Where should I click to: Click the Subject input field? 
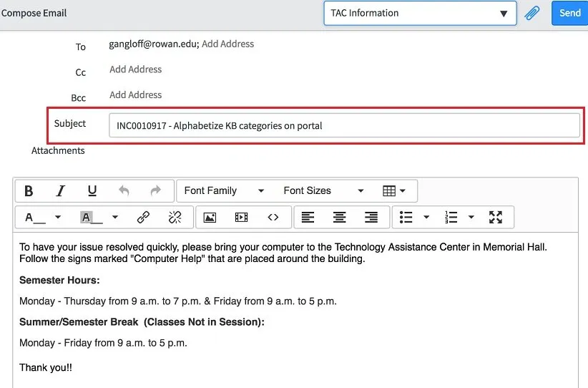pos(344,126)
